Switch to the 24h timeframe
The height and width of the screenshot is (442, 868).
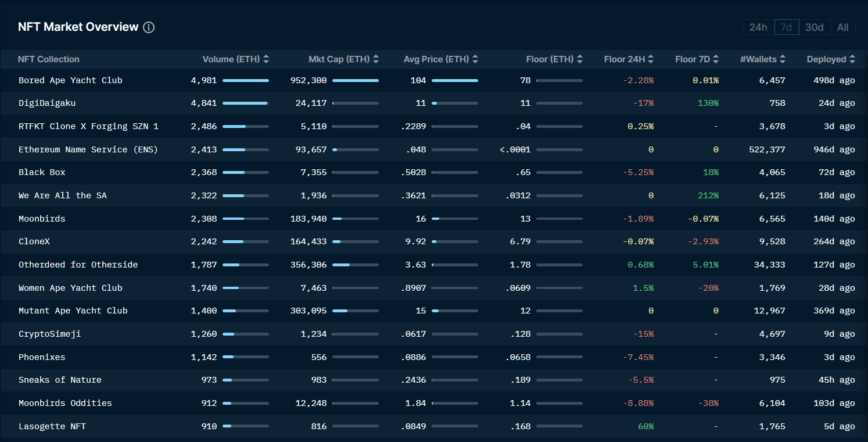coord(758,27)
